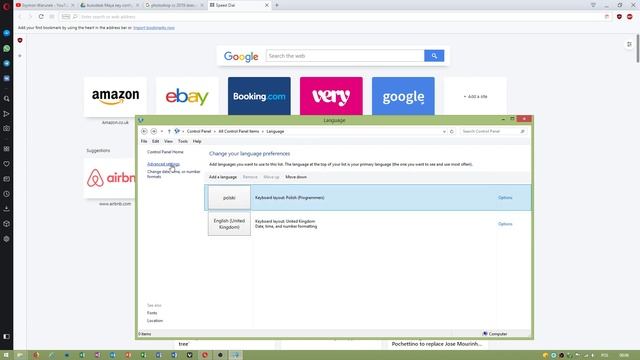640x360 pixels.
Task: Switch to the Autodesk Maya tab
Action: 109,5
